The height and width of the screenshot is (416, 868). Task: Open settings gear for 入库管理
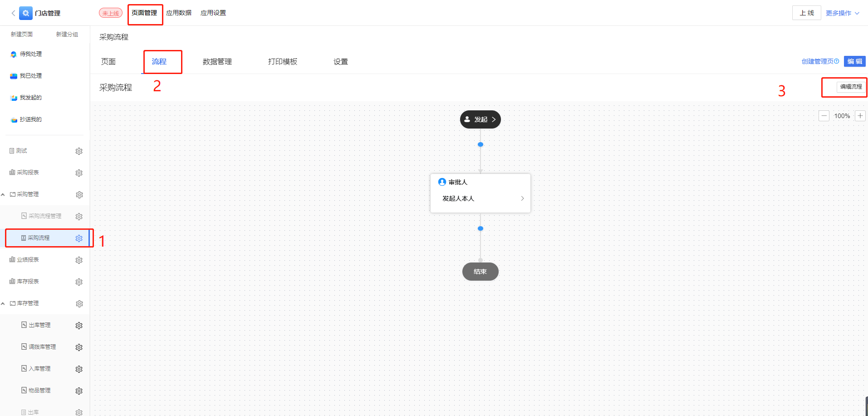79,369
